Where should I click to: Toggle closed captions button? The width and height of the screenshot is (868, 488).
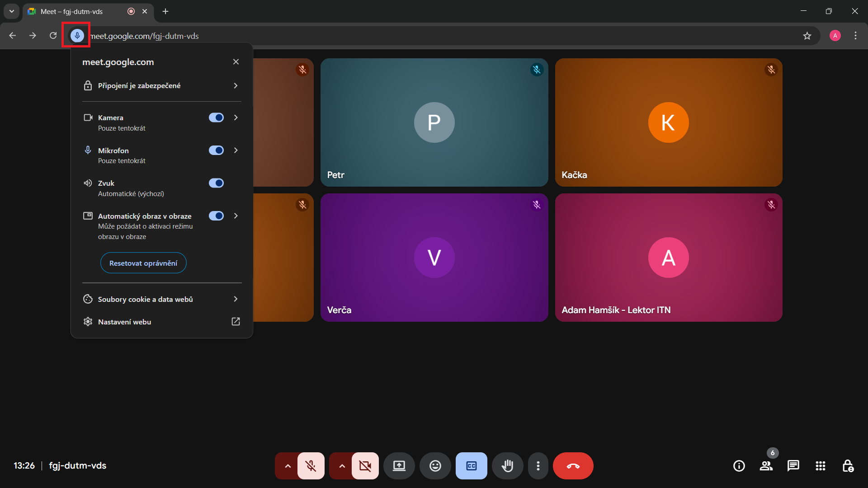click(471, 466)
